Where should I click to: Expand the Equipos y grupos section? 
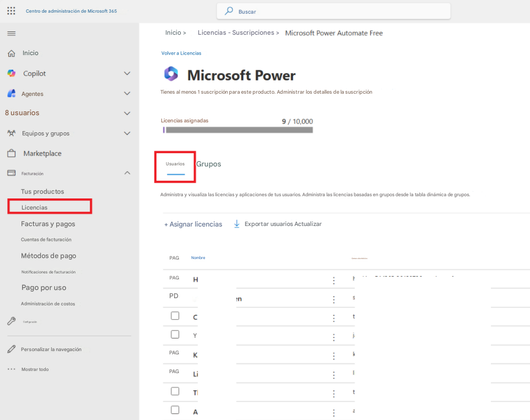click(127, 133)
